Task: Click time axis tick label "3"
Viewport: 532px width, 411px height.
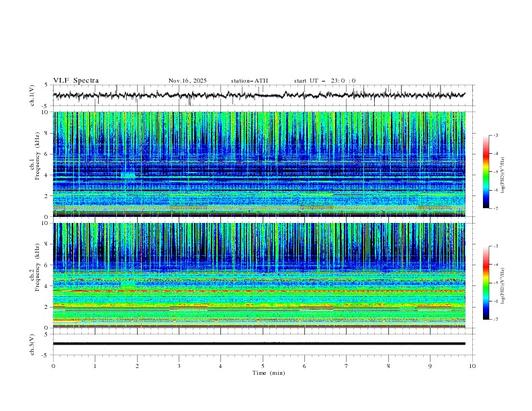Action: click(x=179, y=366)
